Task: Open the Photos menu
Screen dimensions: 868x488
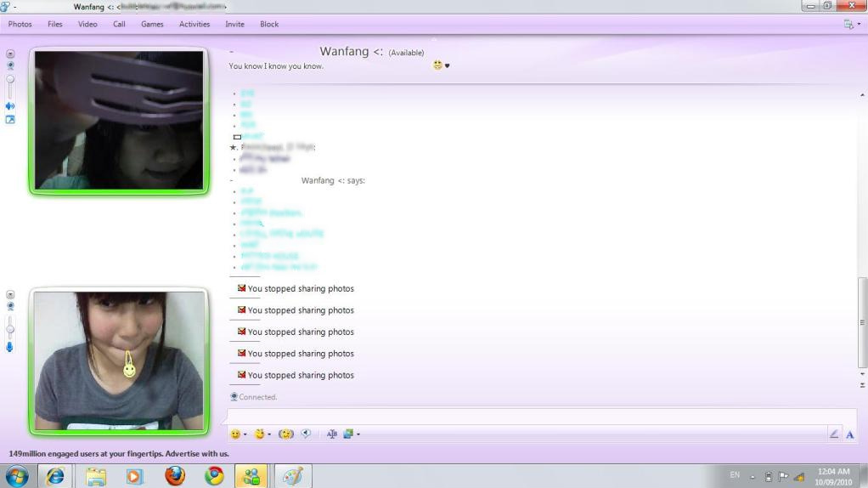Action: [20, 25]
